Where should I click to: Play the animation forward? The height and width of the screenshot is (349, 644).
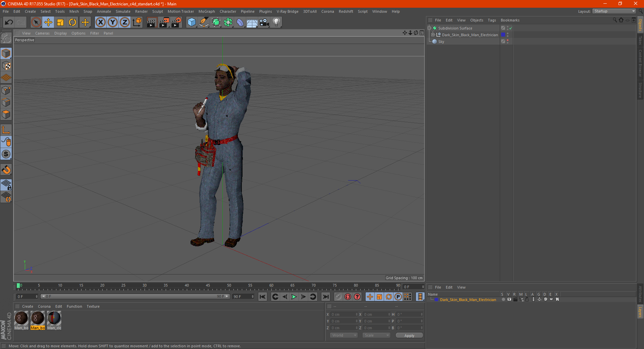(294, 297)
